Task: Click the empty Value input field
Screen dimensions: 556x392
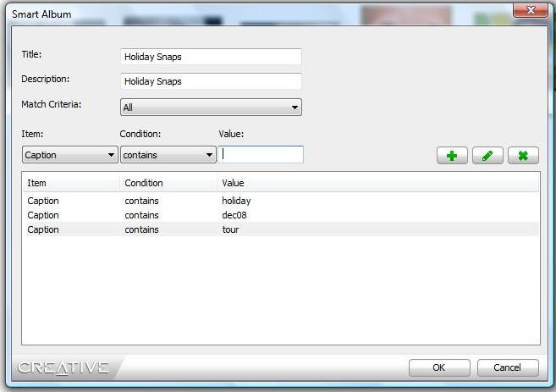Action: 261,154
